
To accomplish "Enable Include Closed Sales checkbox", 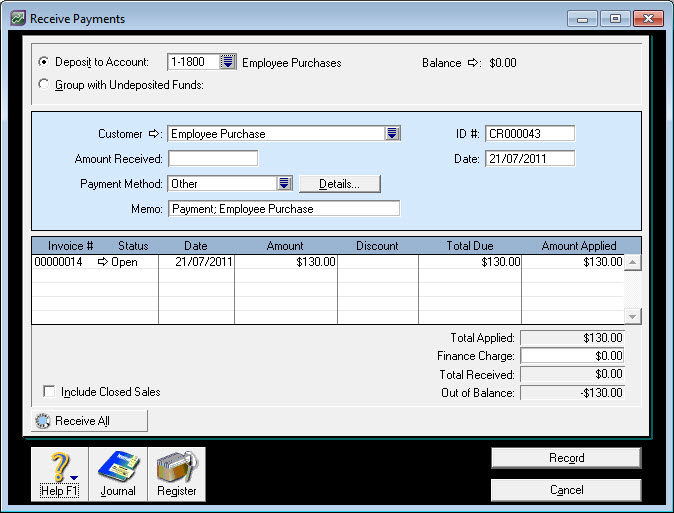I will (49, 392).
